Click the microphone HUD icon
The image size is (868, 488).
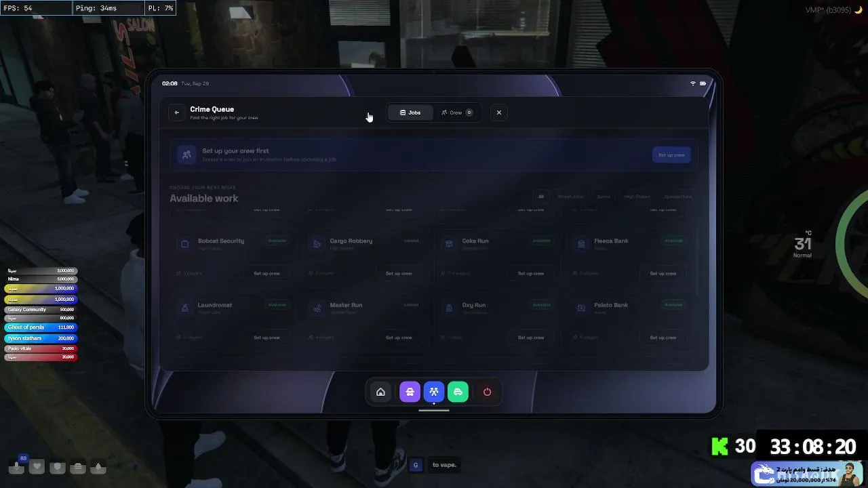click(x=16, y=467)
